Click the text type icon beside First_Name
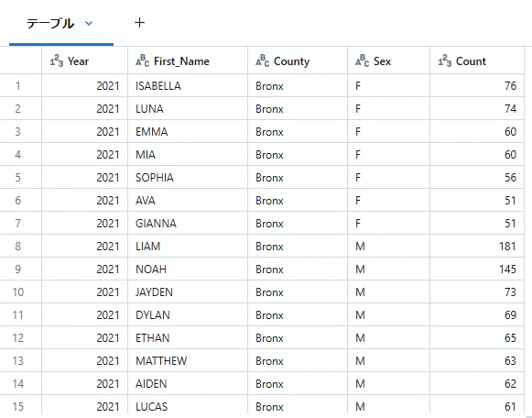This screenshot has height=418, width=532. (x=142, y=61)
